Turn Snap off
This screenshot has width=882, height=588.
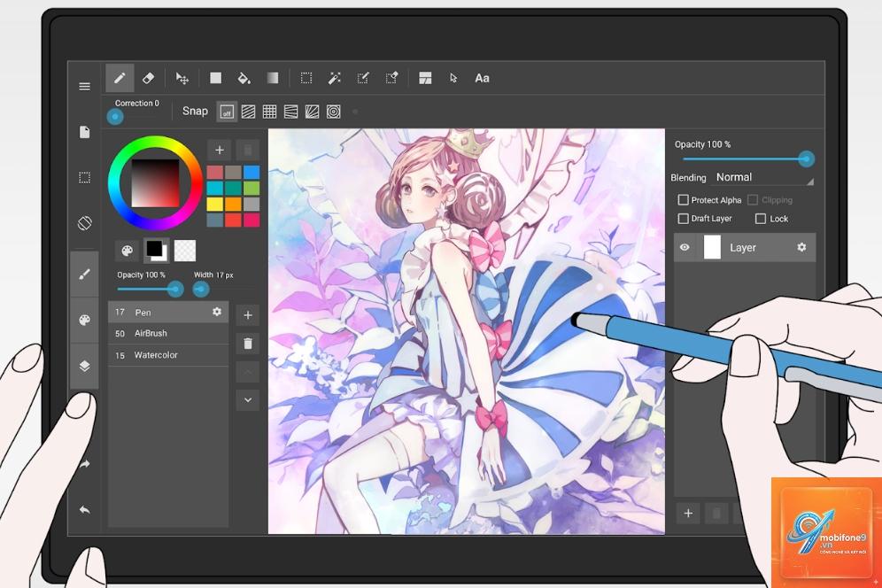click(x=227, y=112)
